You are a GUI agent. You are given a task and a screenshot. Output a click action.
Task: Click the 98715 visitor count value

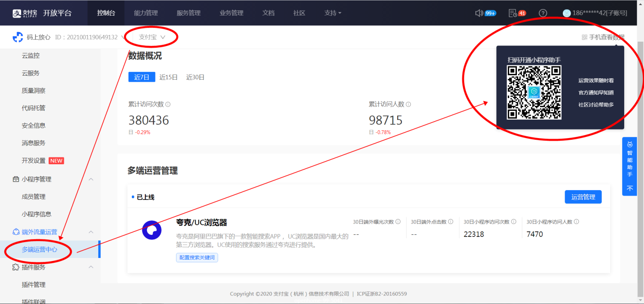386,120
